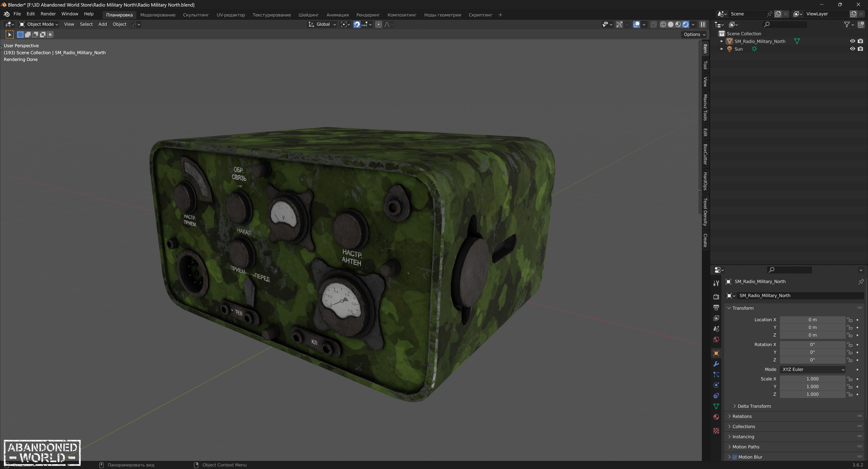Open the BoxCutter sidebar tab

pyautogui.click(x=705, y=155)
